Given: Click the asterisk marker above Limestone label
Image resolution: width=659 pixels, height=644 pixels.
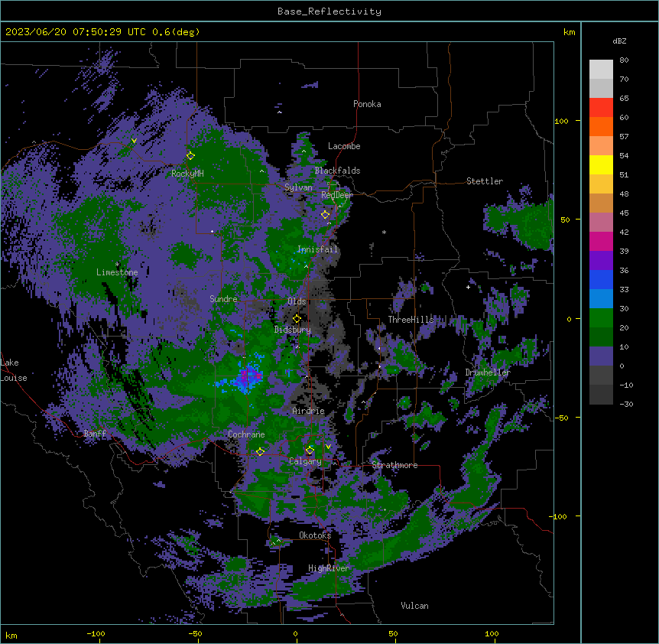Looking at the screenshot, I should tap(117, 265).
